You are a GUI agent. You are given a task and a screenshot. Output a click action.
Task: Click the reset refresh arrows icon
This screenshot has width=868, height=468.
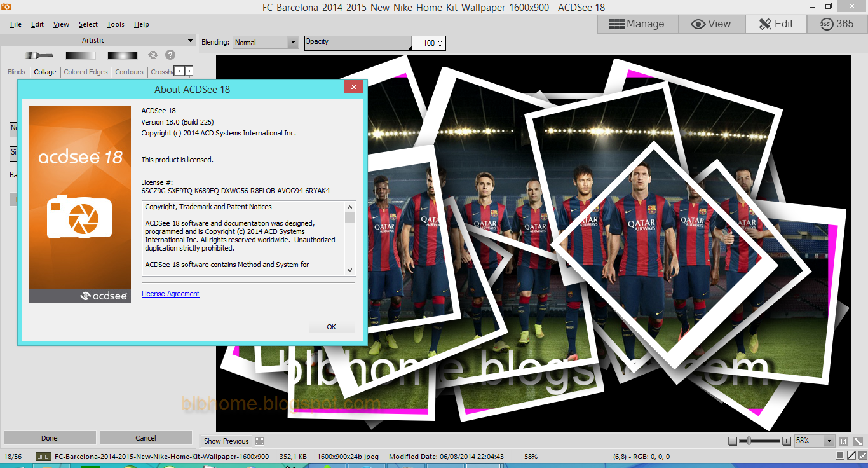click(153, 55)
